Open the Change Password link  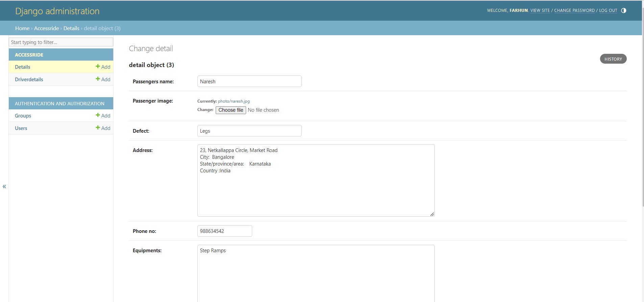click(574, 10)
